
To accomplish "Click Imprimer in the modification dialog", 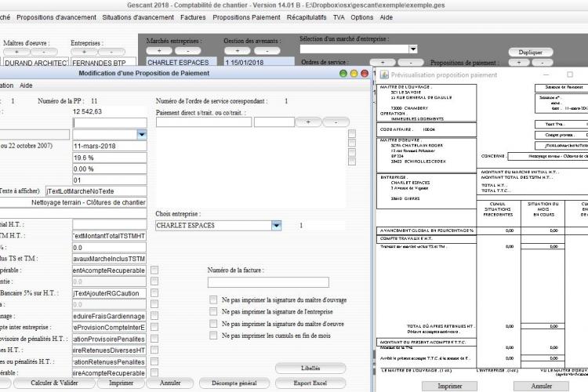I will 121,383.
